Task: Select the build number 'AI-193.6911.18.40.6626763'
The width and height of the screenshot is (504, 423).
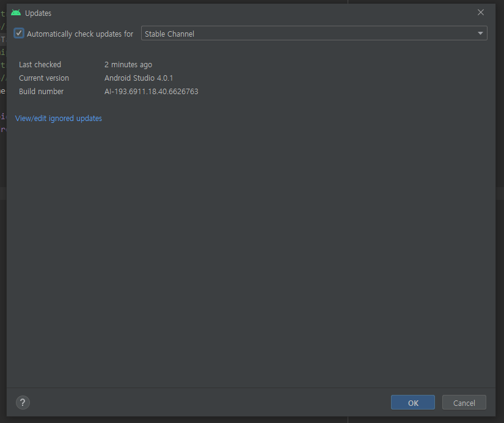Action: [151, 92]
